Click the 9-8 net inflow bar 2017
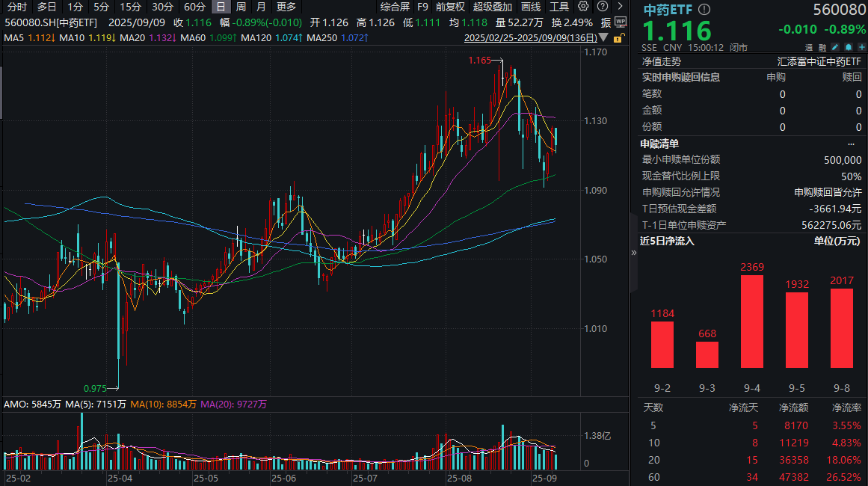This screenshot has height=486, width=868. click(x=841, y=328)
